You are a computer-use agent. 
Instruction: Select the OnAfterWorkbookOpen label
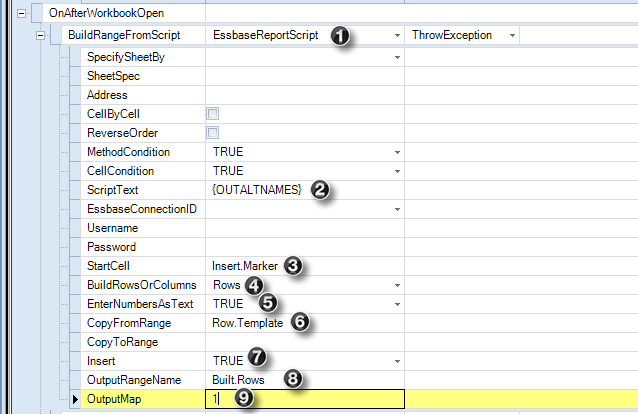107,13
